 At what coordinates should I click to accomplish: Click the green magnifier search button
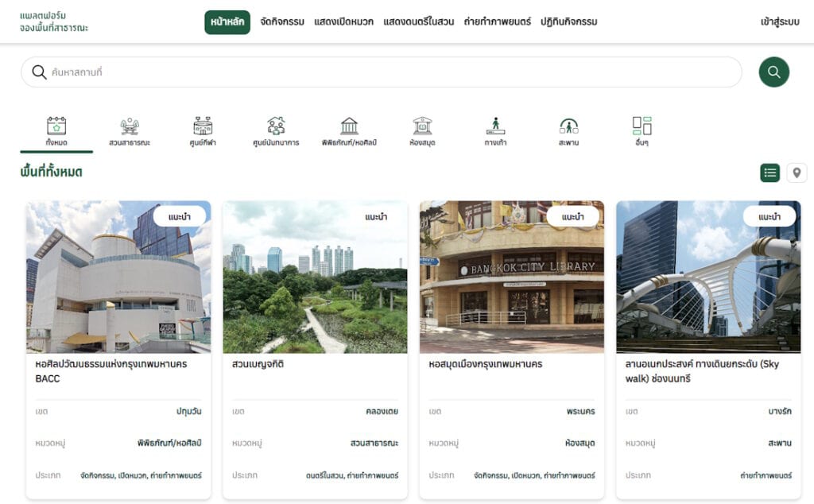click(x=773, y=72)
